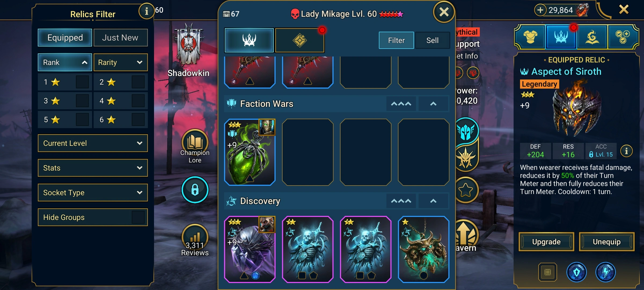
Task: Switch to the gold diamond relic tab
Action: pos(299,40)
